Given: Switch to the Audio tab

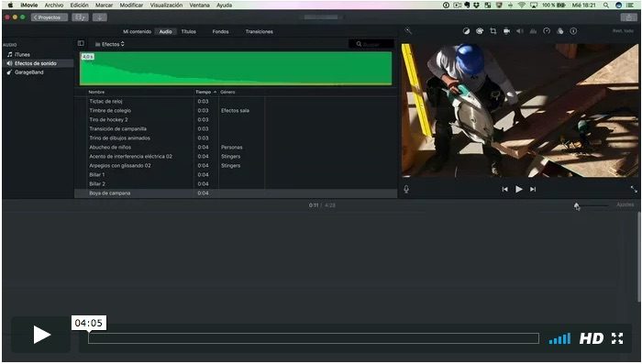Looking at the screenshot, I should pyautogui.click(x=165, y=31).
